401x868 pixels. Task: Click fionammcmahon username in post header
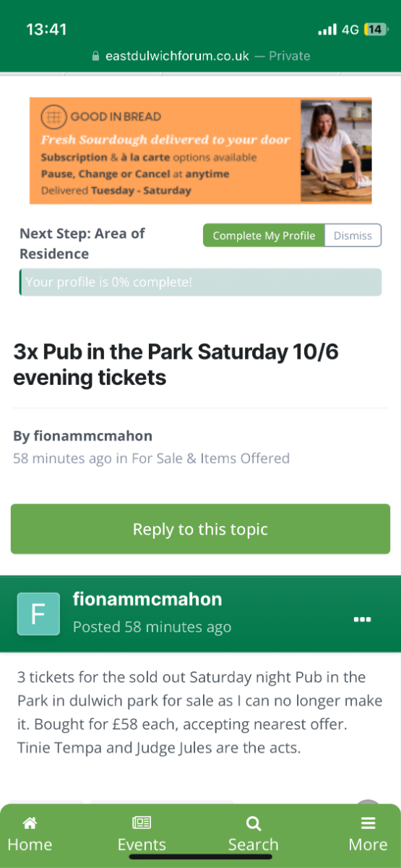pos(147,599)
